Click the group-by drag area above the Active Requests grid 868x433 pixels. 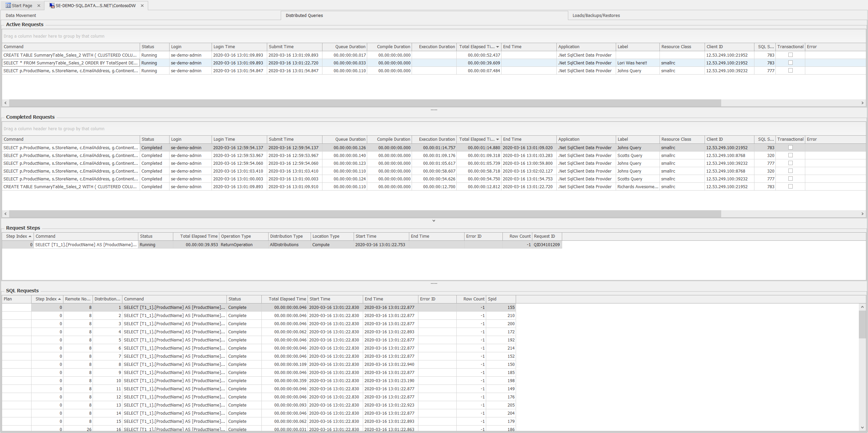tap(54, 36)
